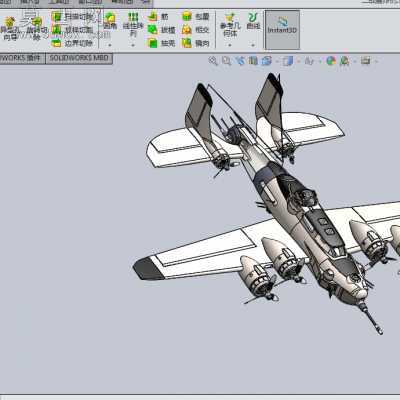Select the Wrap (包覆) feature

point(196,17)
